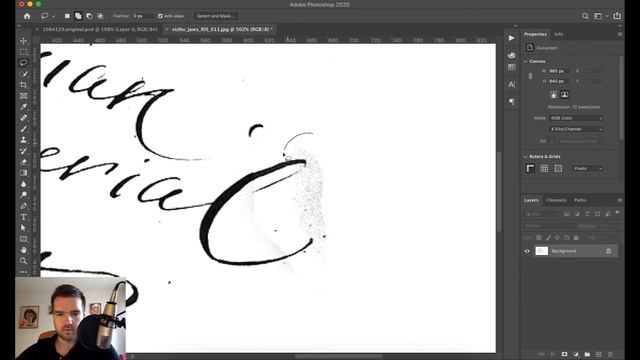Select the Eraser tool
The image size is (640, 360).
(23, 162)
